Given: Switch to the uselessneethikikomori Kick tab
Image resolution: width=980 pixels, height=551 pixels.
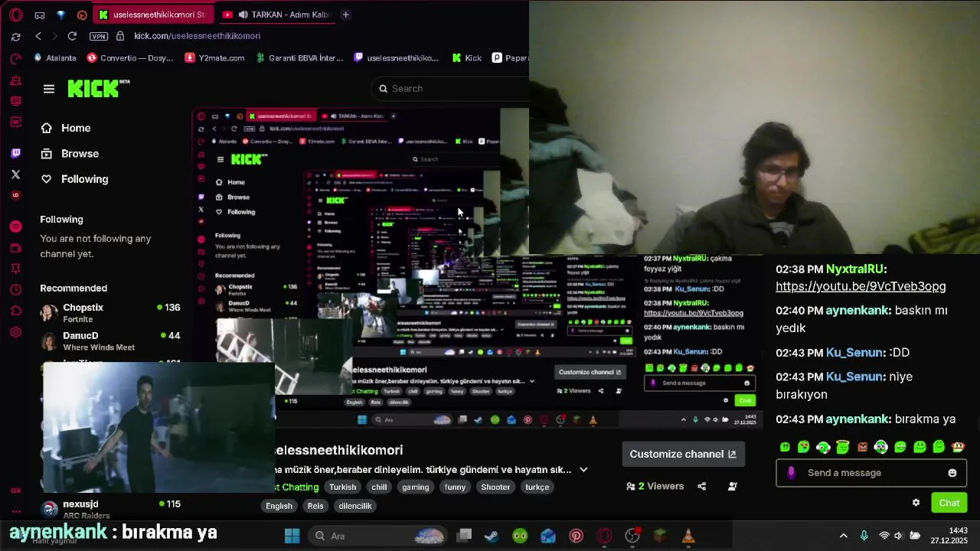Looking at the screenshot, I should (152, 15).
